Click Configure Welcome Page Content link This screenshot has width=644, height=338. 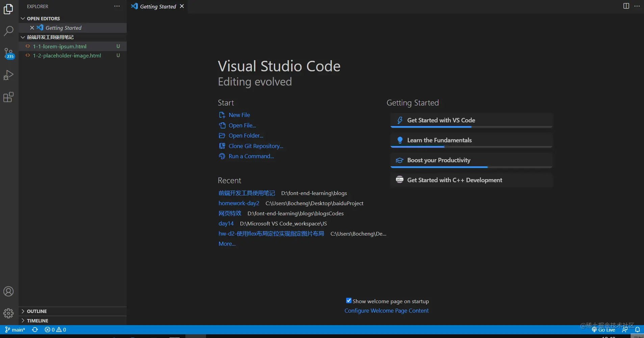click(386, 311)
